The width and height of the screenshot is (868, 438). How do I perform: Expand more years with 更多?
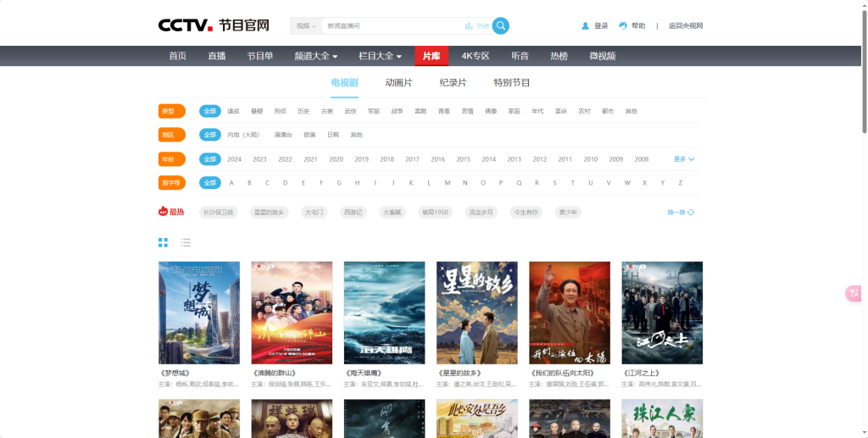pos(684,159)
